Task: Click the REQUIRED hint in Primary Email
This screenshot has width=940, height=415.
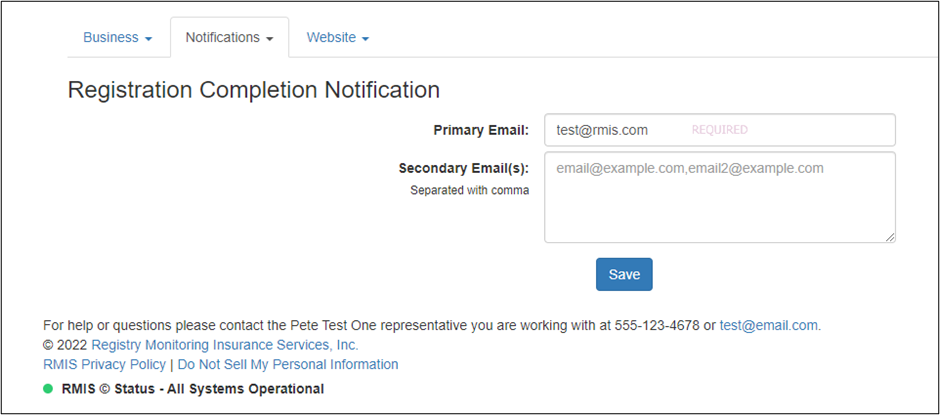Action: pos(719,130)
